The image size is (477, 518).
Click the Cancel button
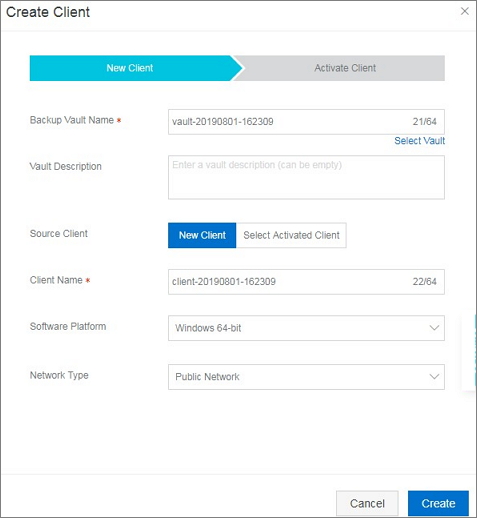pyautogui.click(x=367, y=503)
